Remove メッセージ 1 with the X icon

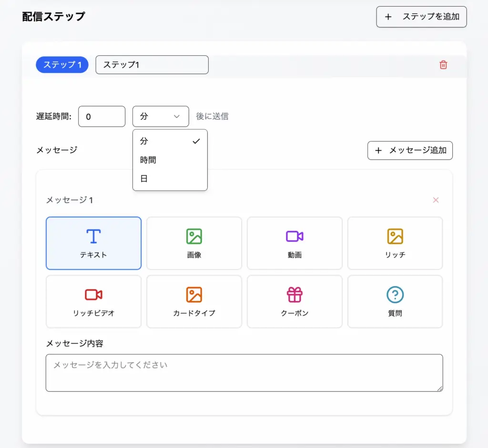[x=436, y=200]
